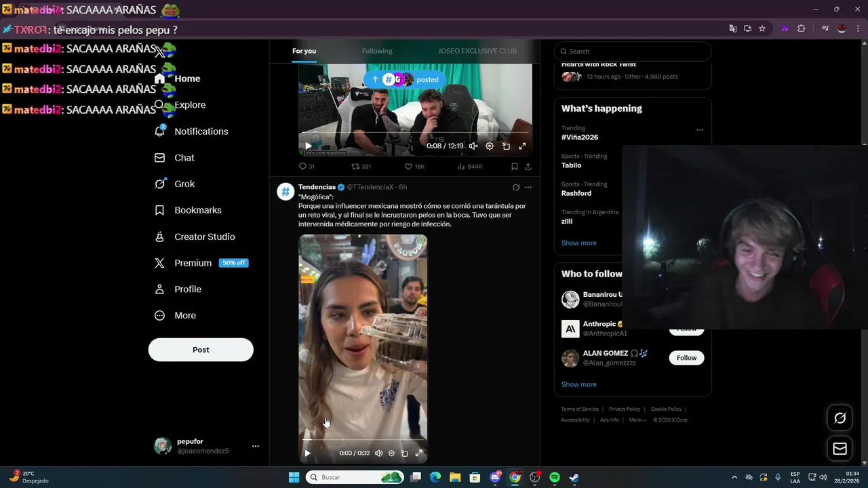Open Anthropic profile suggestion

[x=599, y=324]
